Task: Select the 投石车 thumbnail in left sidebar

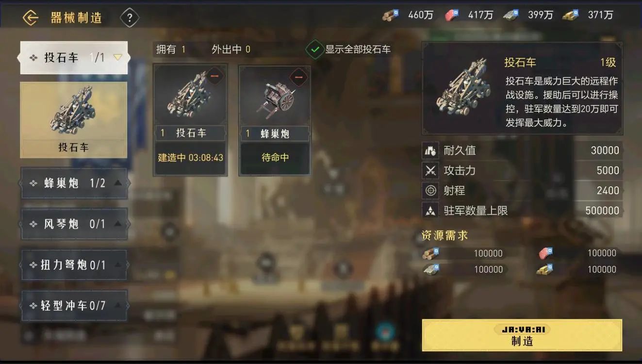Action: 73,120
